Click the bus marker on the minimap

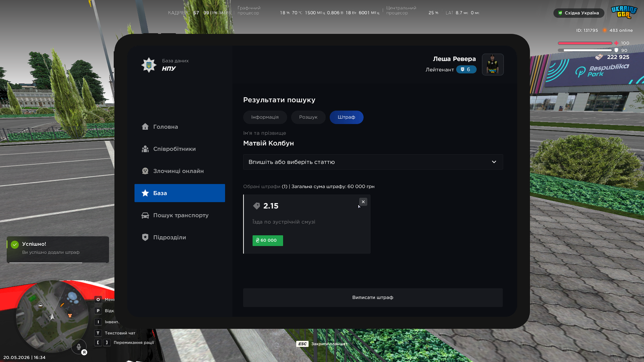coord(41,305)
